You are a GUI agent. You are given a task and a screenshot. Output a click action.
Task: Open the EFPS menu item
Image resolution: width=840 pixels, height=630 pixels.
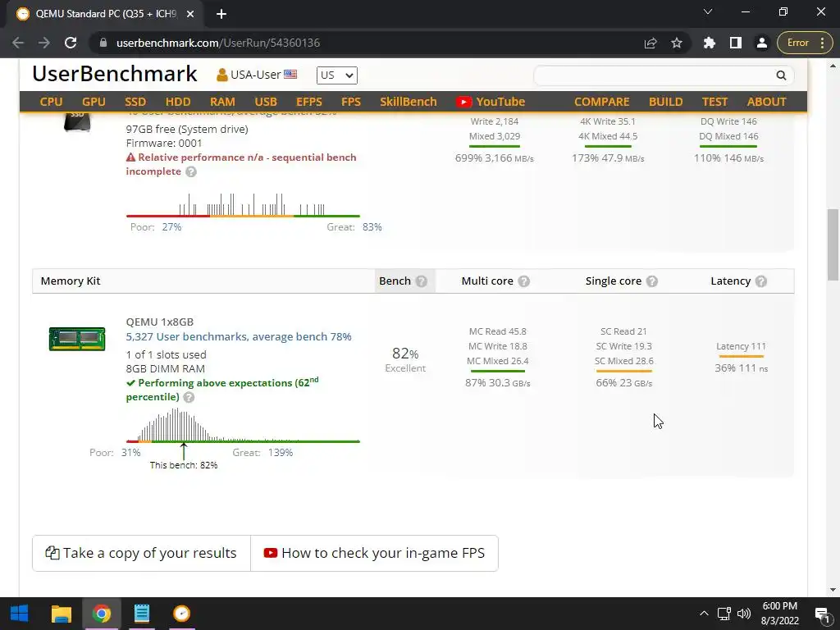coord(309,102)
